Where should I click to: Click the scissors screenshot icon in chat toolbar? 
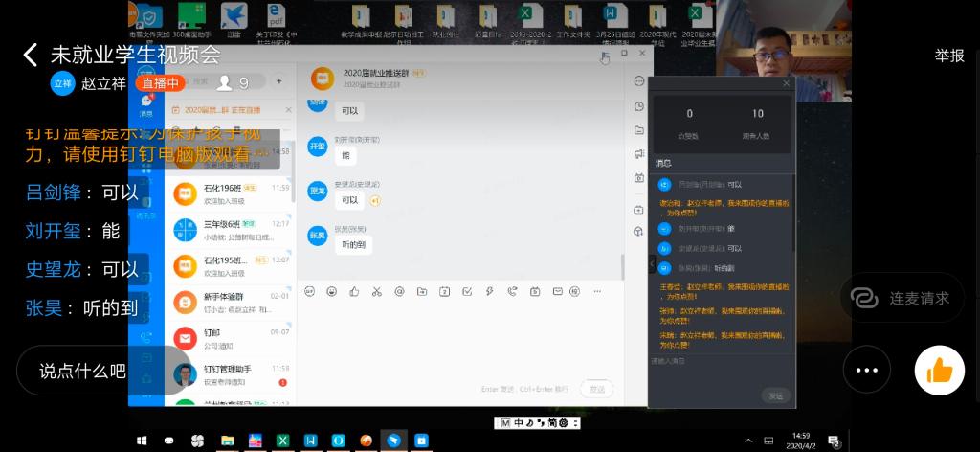tap(376, 291)
